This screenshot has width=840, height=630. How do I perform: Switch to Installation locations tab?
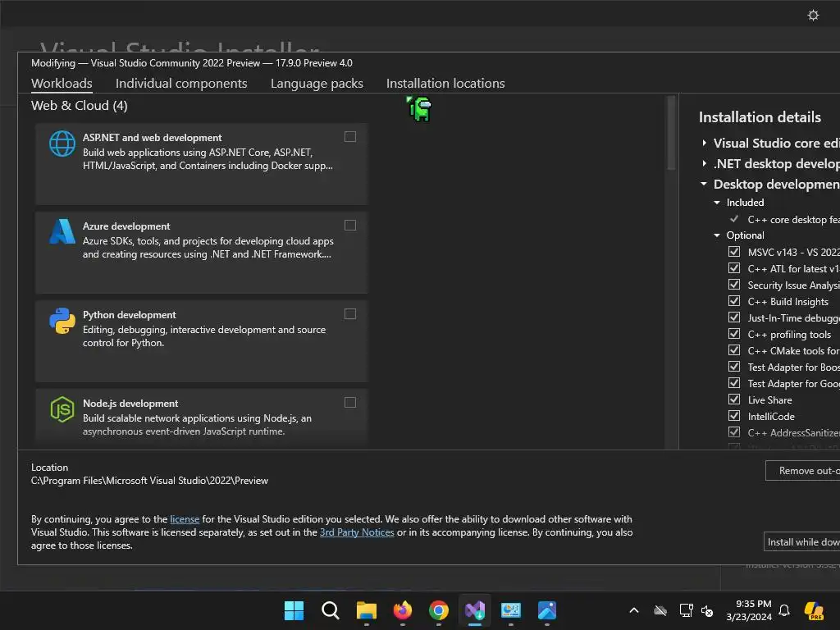pyautogui.click(x=445, y=83)
